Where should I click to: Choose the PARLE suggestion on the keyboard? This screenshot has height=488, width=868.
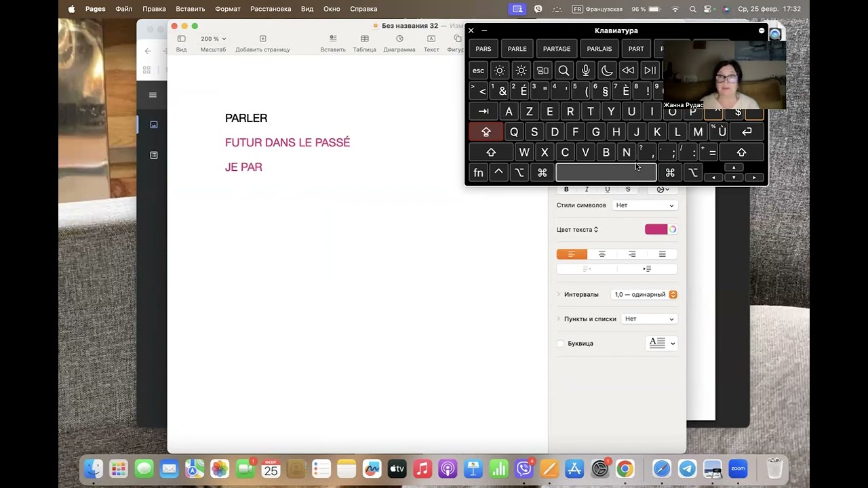(x=517, y=49)
